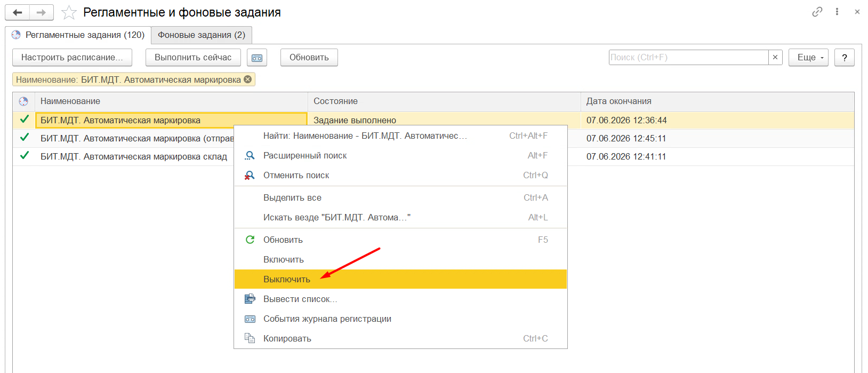868x373 pixels.
Task: Choose Искать везде "БИТ.МДТ. Автома…" menu item
Action: (400, 217)
